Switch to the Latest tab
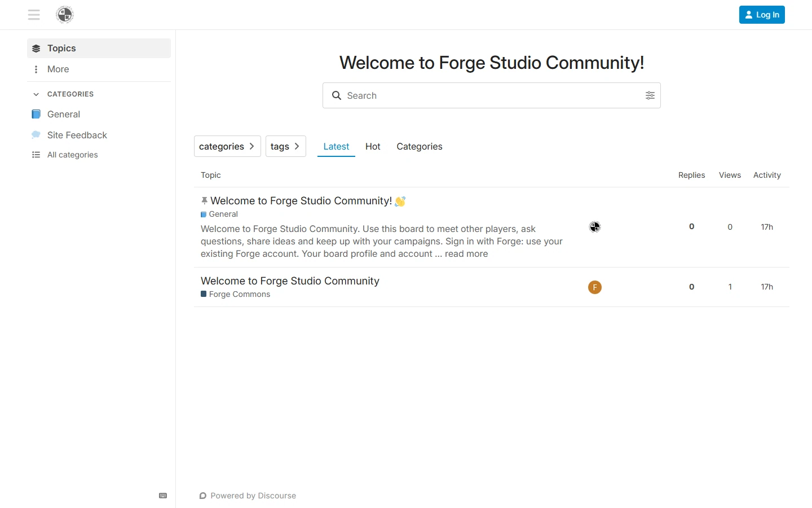Image resolution: width=812 pixels, height=508 pixels. click(336, 146)
